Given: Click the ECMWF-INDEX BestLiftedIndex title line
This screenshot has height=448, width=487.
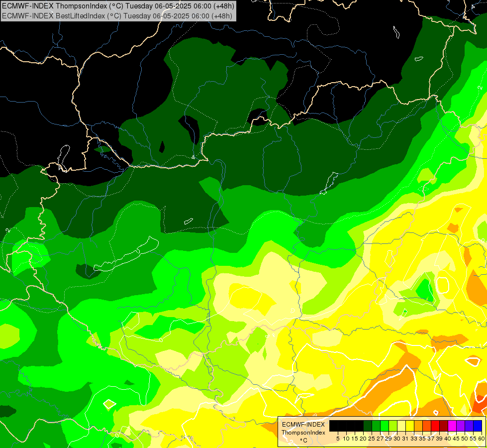Looking at the screenshot, I should tap(117, 15).
